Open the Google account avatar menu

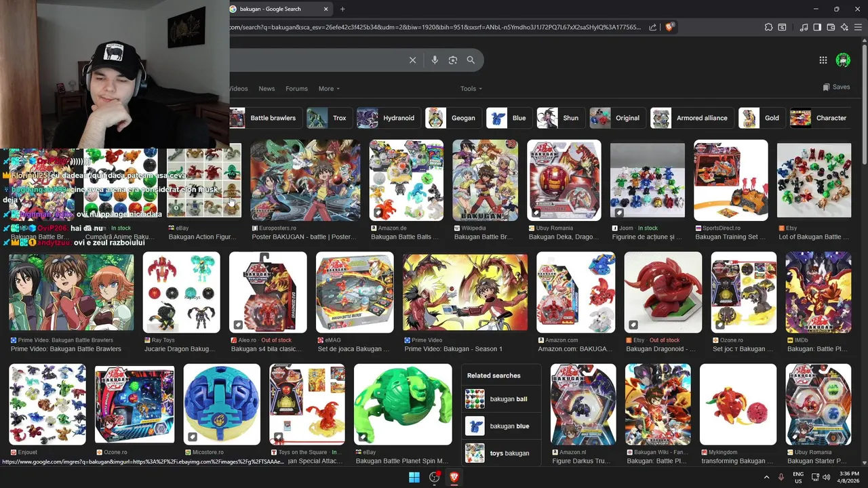(x=843, y=60)
